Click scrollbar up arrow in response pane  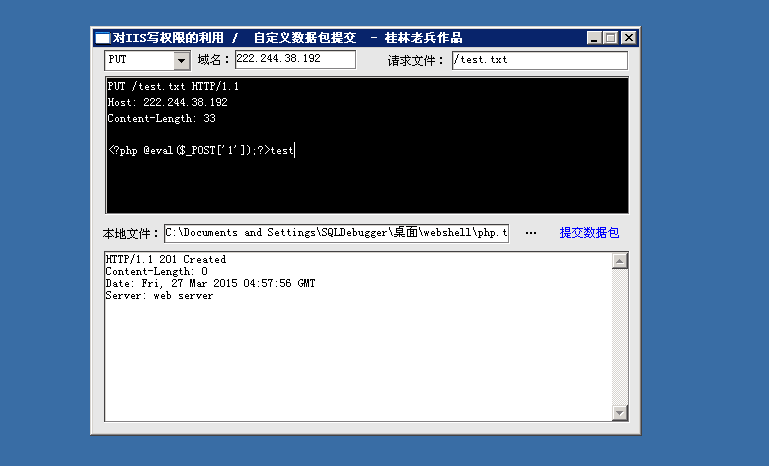point(620,261)
